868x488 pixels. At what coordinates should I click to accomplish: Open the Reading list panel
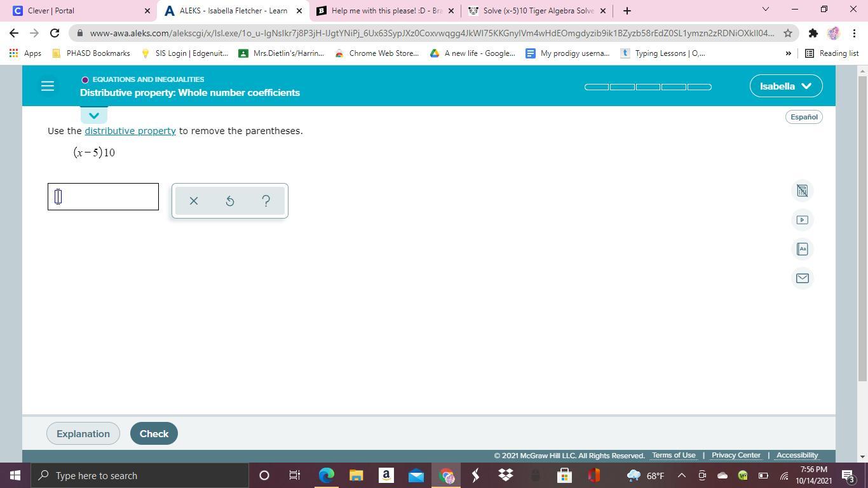click(832, 53)
